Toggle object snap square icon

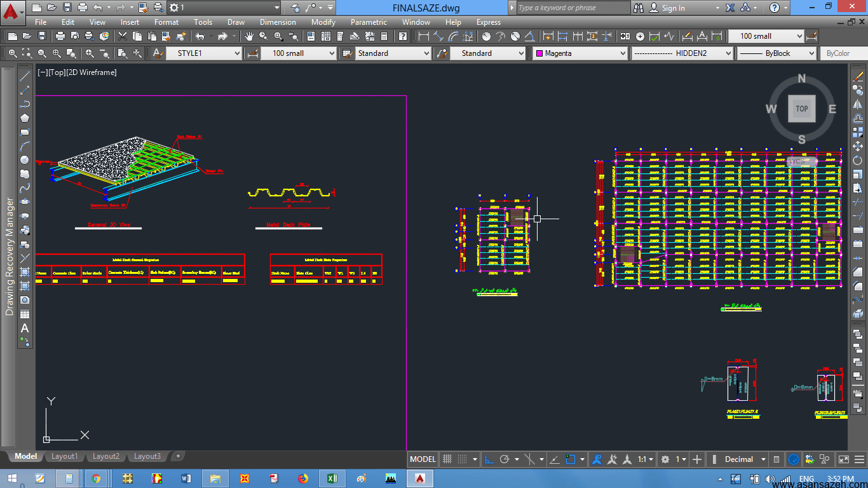click(x=571, y=459)
